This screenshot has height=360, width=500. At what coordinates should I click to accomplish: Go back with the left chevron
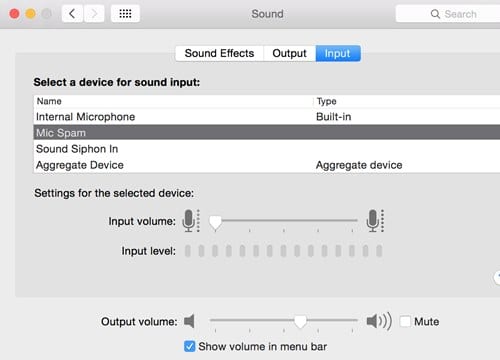[72, 14]
